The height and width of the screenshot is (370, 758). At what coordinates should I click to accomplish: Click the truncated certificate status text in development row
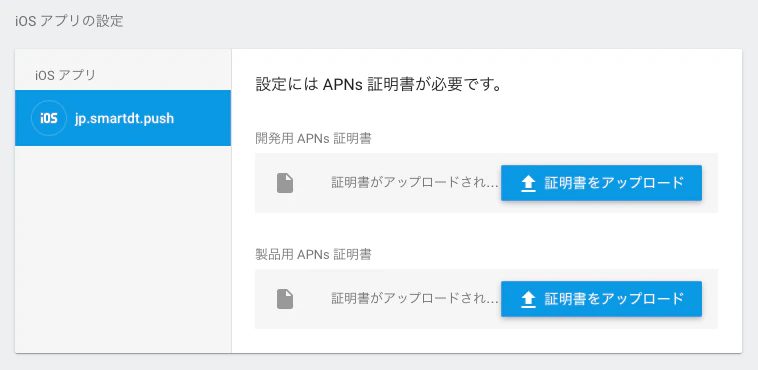click(x=415, y=183)
